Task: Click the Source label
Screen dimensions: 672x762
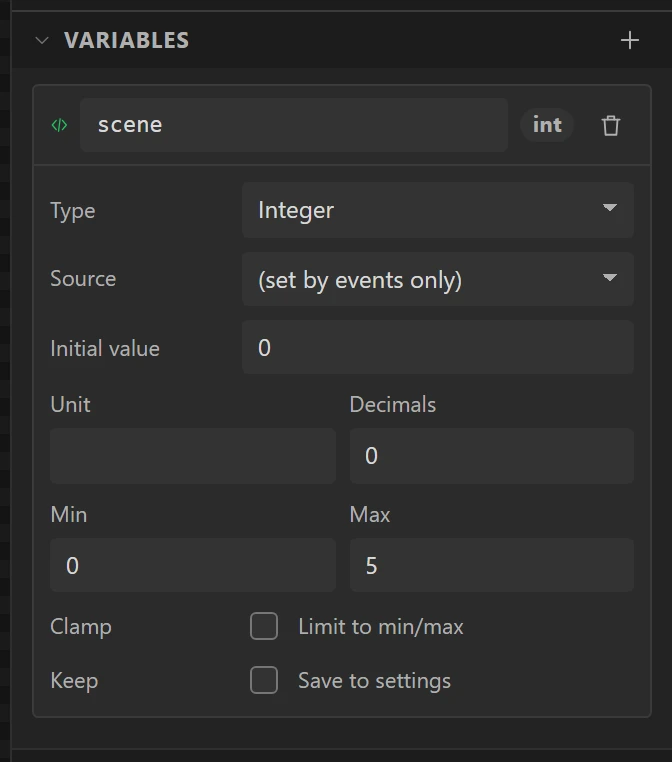Action: click(x=83, y=278)
